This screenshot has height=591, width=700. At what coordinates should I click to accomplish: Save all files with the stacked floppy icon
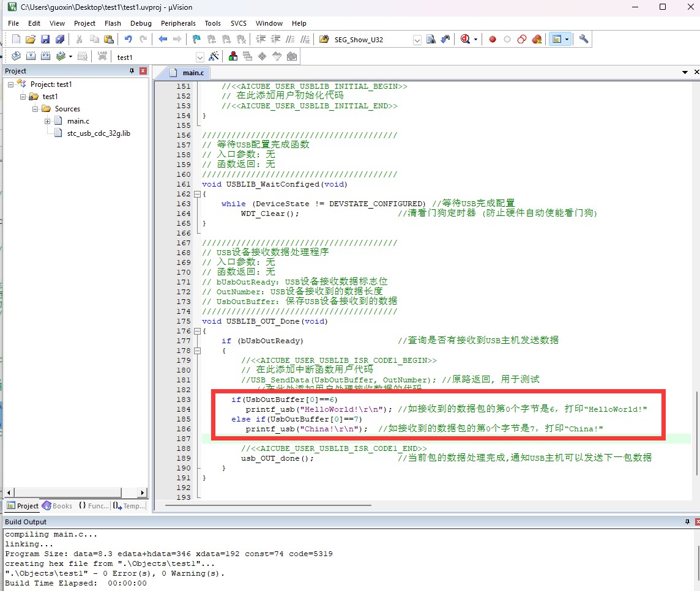(59, 39)
